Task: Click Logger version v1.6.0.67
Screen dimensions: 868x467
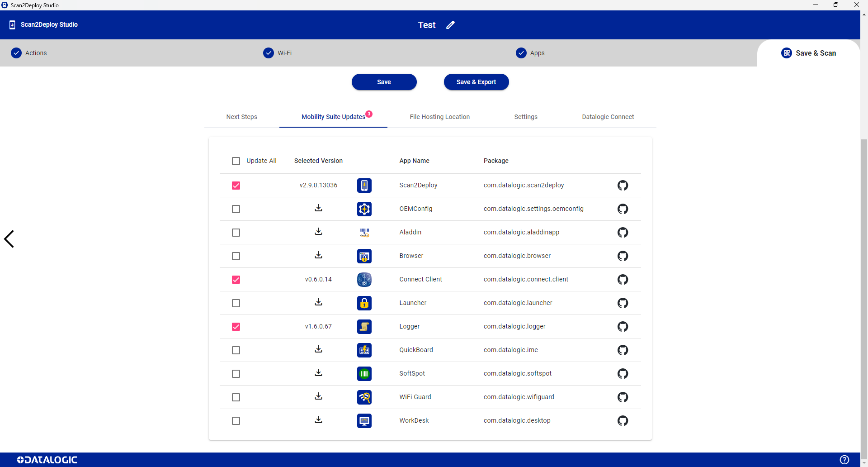Action: [318, 326]
